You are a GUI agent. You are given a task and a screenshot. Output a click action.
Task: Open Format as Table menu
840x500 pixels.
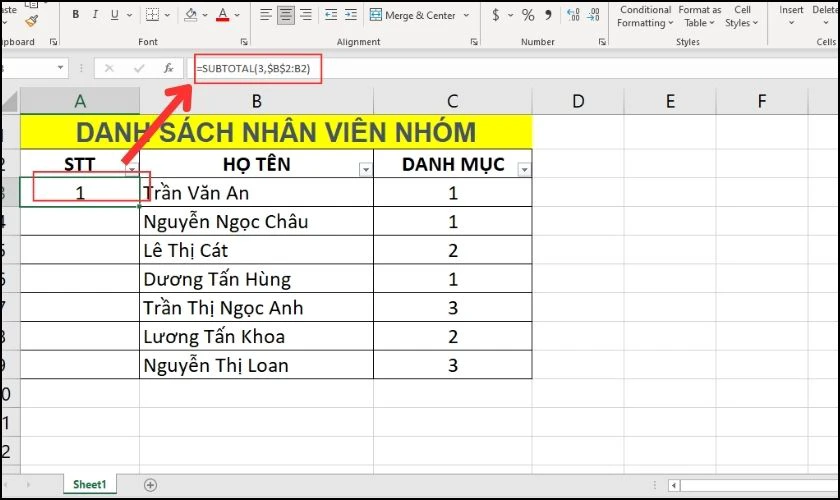tap(700, 16)
